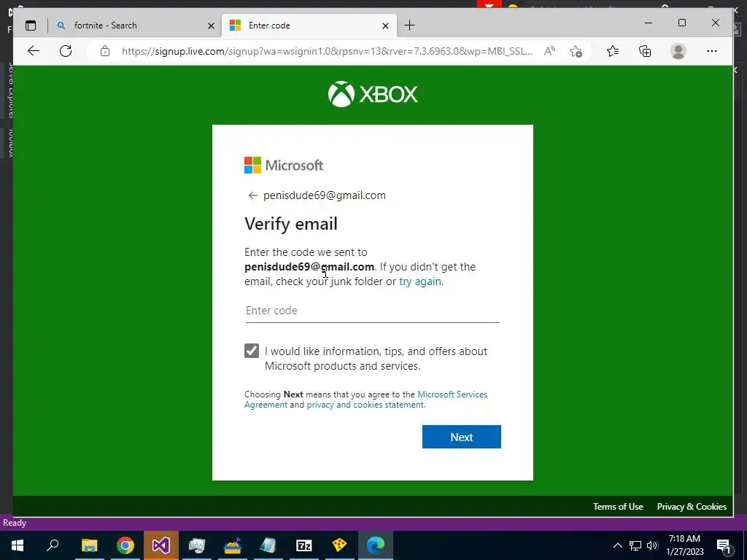Maximize the Edge browser window
The width and height of the screenshot is (747, 560).
pyautogui.click(x=682, y=23)
